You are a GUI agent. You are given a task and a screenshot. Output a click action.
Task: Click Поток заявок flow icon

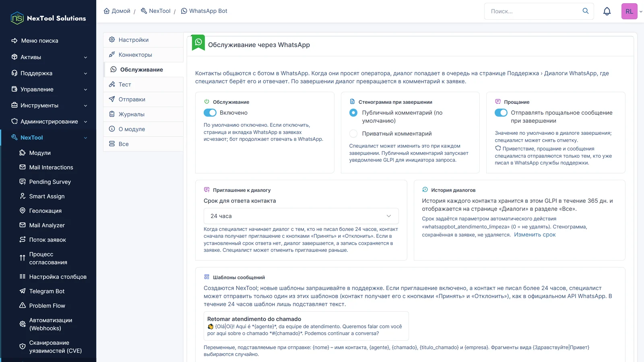(x=23, y=239)
